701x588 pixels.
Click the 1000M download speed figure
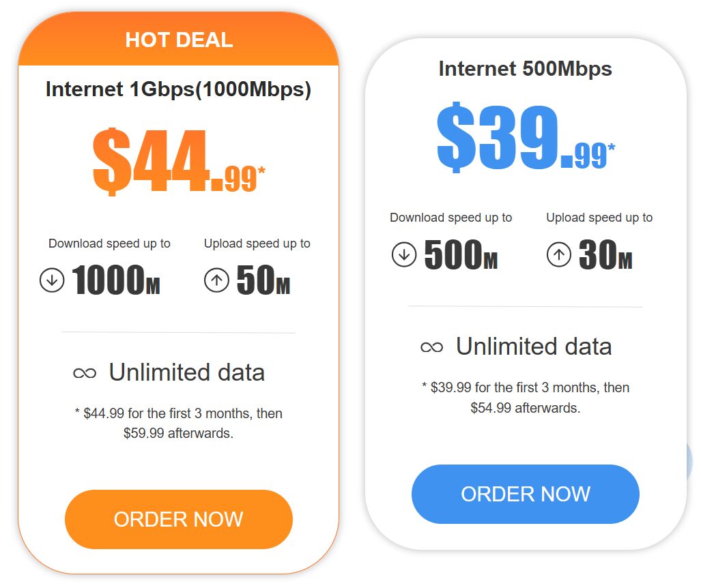[117, 280]
